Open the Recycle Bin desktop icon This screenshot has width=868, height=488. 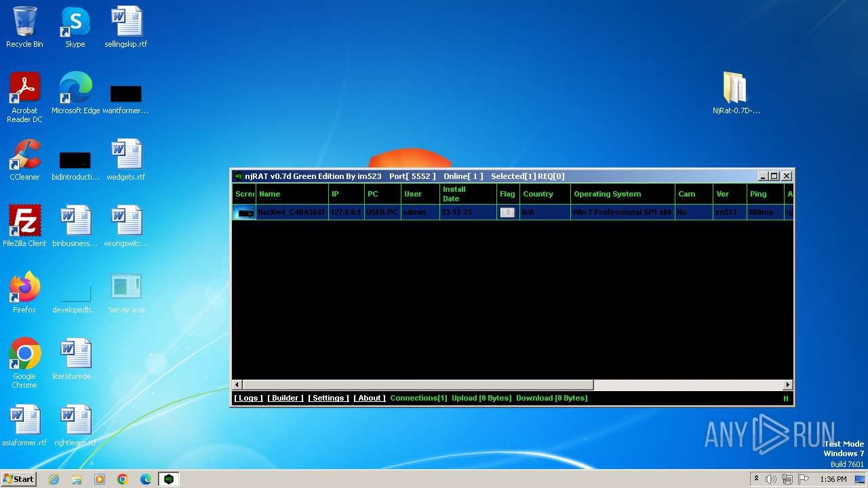(x=24, y=28)
